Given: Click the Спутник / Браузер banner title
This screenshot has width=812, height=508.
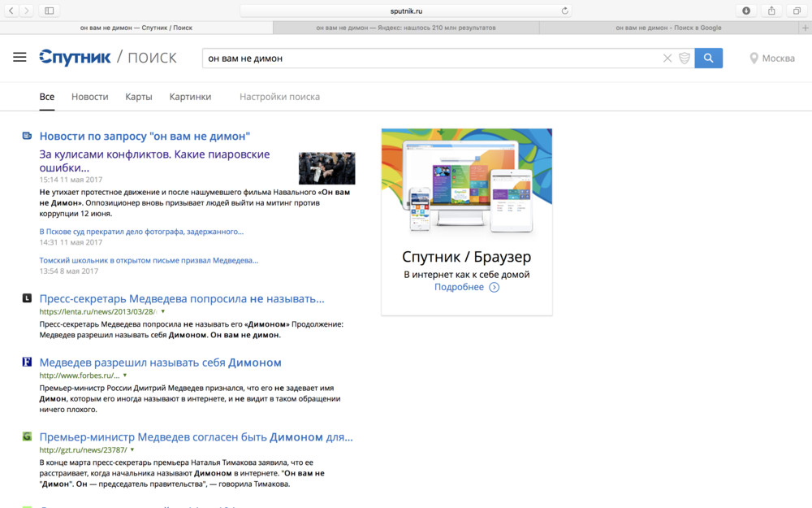Looking at the screenshot, I should click(467, 257).
